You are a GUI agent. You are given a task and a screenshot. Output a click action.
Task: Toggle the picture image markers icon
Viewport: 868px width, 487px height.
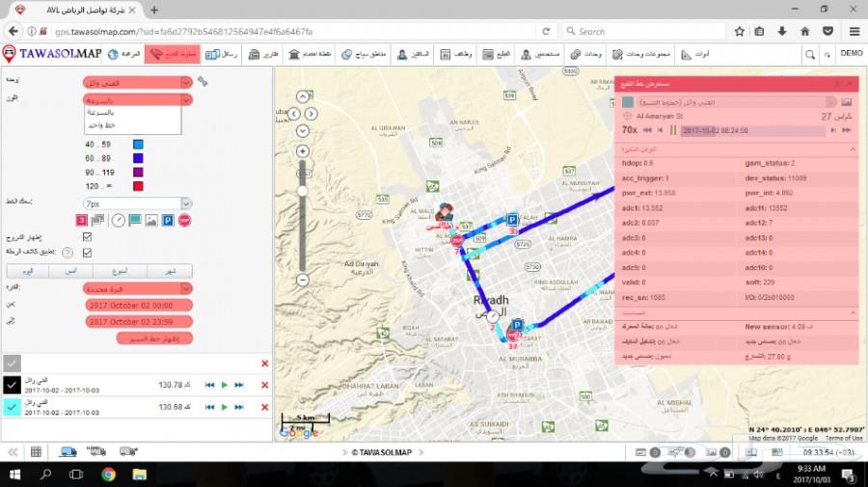151,220
